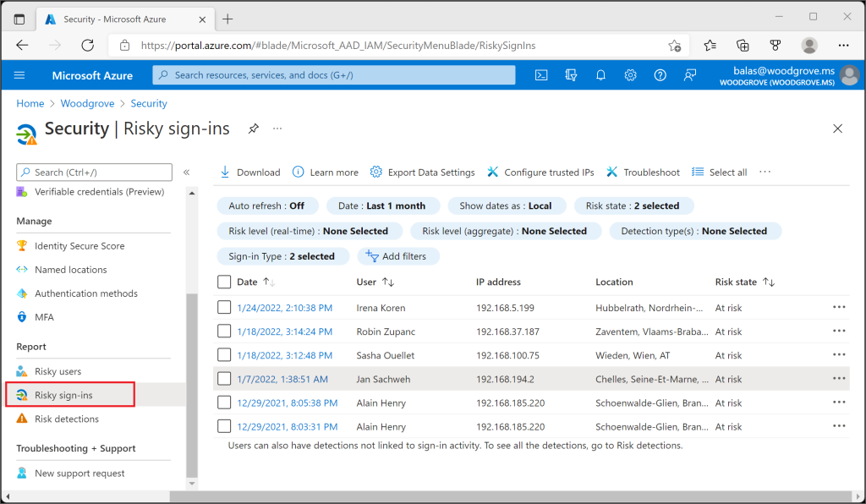Check the Jan Sachweh row checkbox
This screenshot has width=866, height=504.
[x=223, y=378]
